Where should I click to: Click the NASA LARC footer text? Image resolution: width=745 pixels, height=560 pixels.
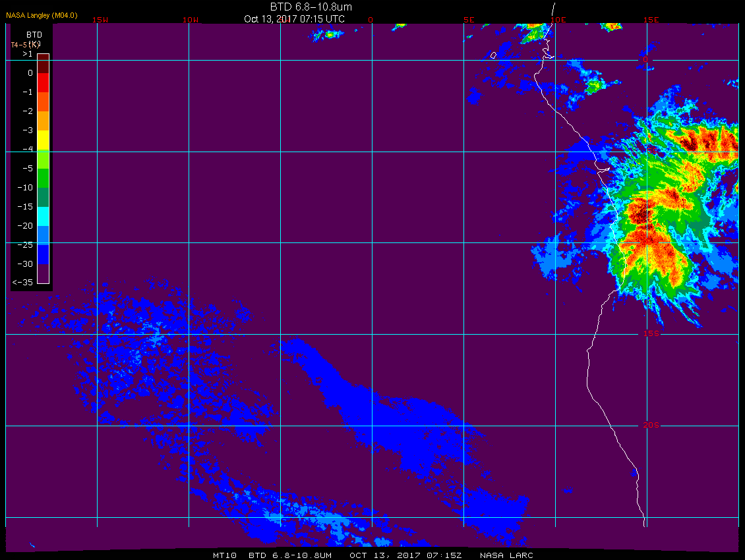pyautogui.click(x=506, y=555)
